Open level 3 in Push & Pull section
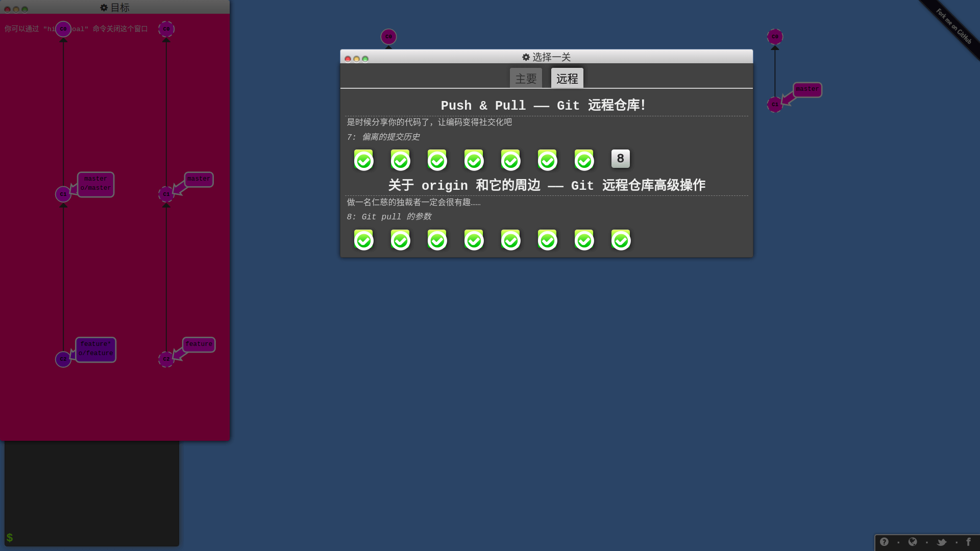The width and height of the screenshot is (980, 551). [437, 159]
